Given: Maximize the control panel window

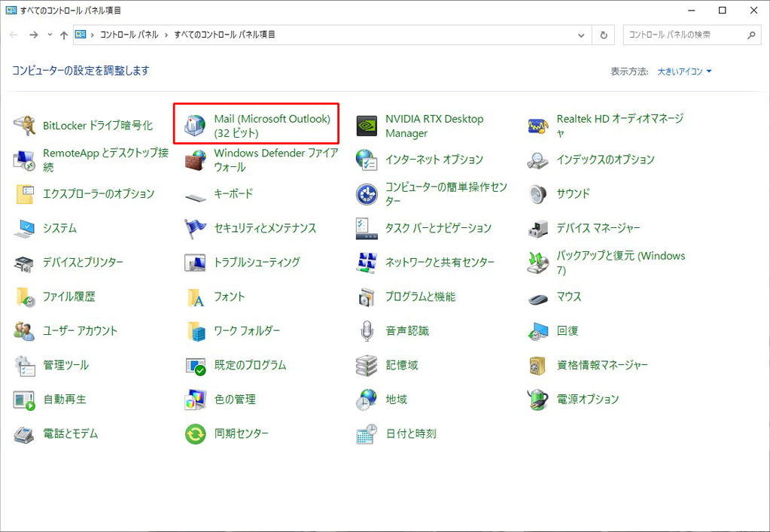Looking at the screenshot, I should point(722,11).
